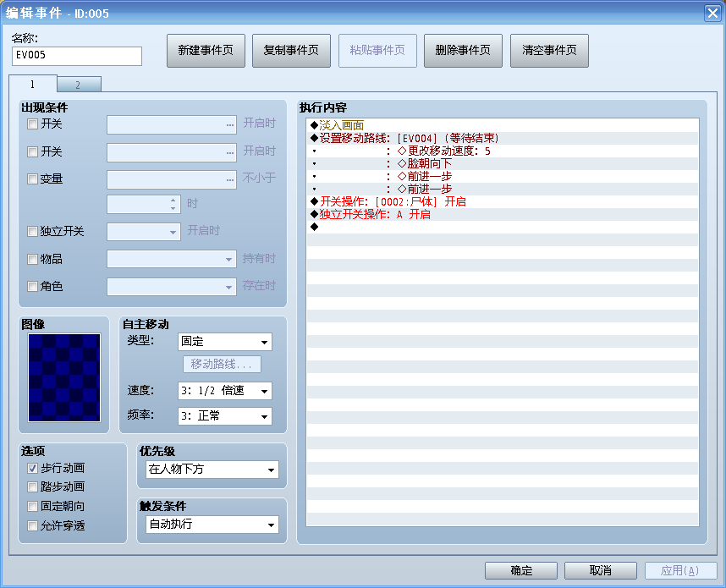Click the 取消 button

click(601, 570)
